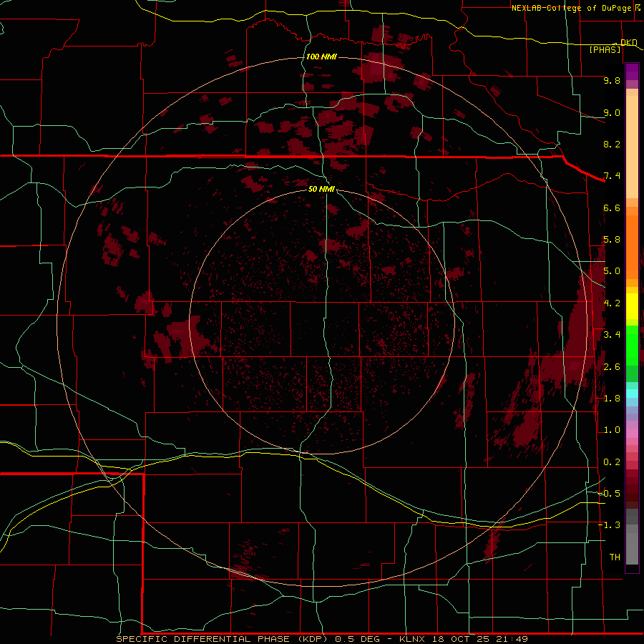Screen dimensions: 644x644
Task: Click the 18 OCT 25 date in the caption
Action: click(459, 639)
